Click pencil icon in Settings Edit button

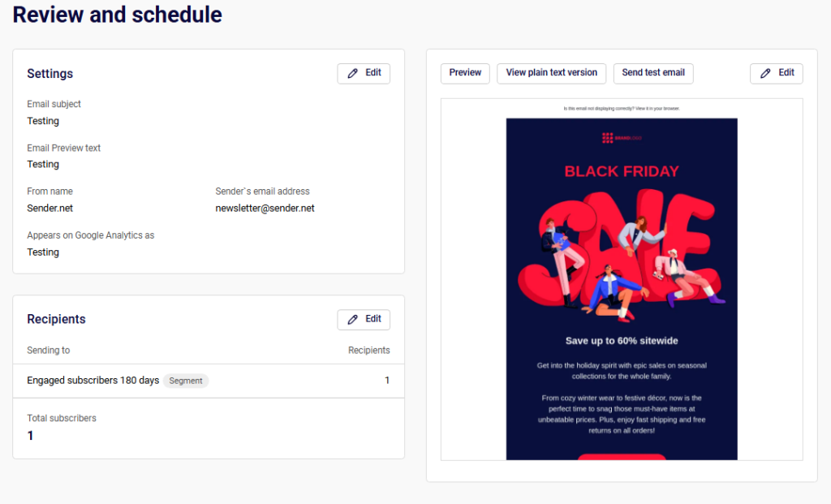pos(353,73)
